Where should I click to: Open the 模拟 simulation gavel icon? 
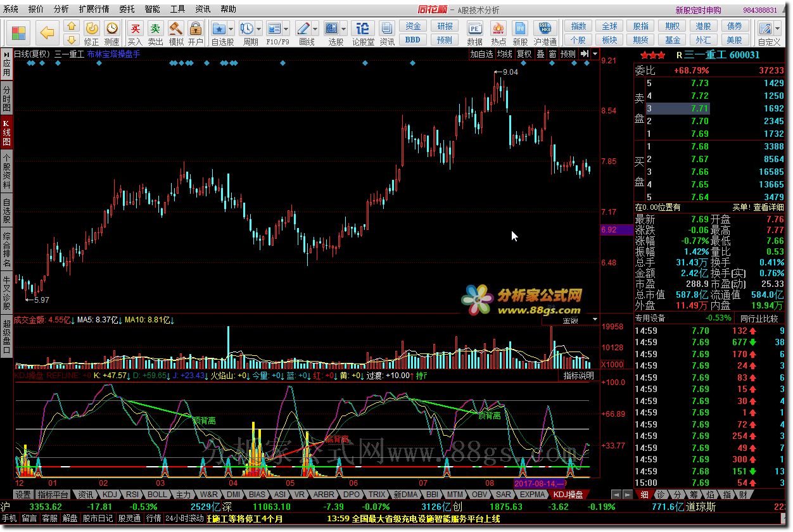(x=175, y=33)
